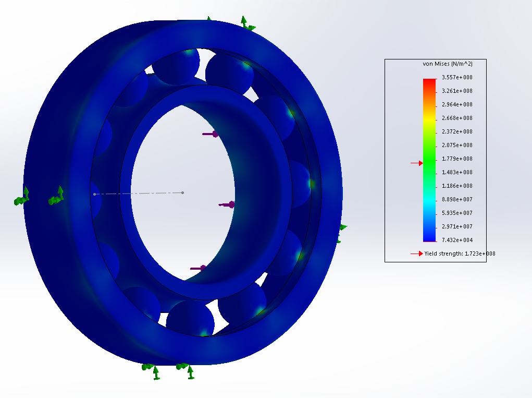Click the yellow band of the stress color bar
The image size is (532, 398).
click(429, 119)
